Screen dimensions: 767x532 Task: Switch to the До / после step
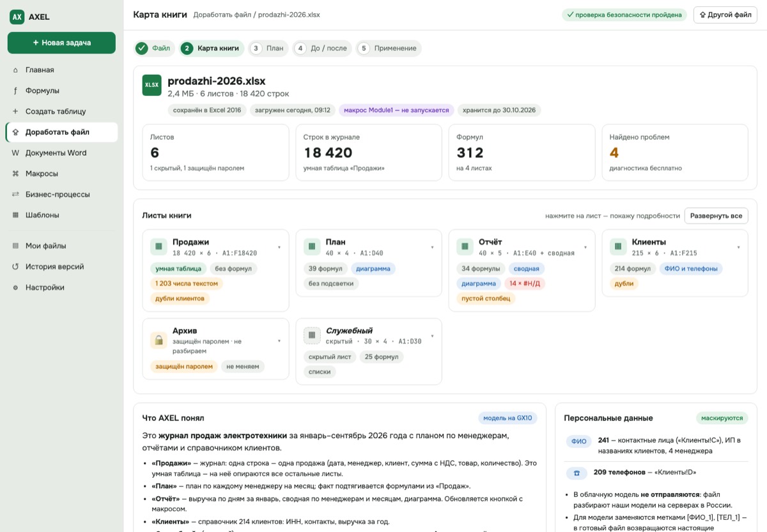[322, 48]
